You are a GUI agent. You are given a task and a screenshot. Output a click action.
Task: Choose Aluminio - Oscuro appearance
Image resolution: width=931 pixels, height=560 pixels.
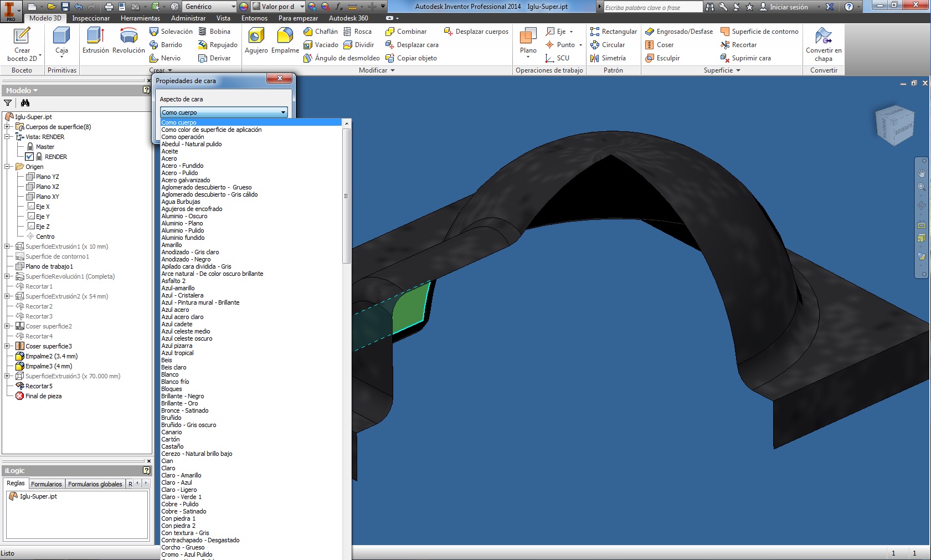tap(184, 216)
